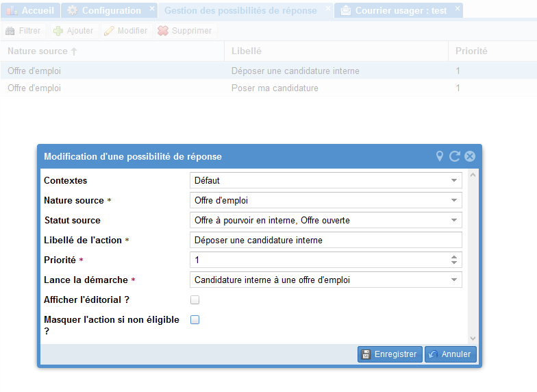This screenshot has width=537, height=392.
Task: Click the pin icon in dialog header
Action: [440, 156]
